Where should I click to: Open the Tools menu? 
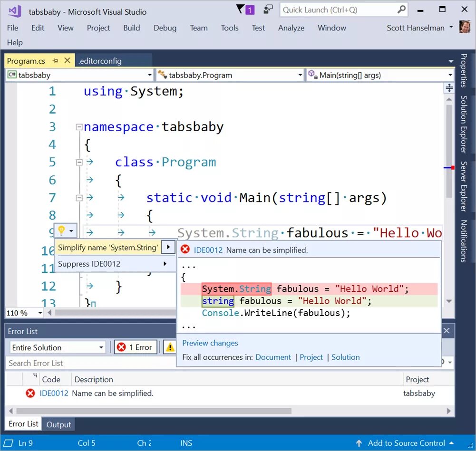click(x=230, y=28)
